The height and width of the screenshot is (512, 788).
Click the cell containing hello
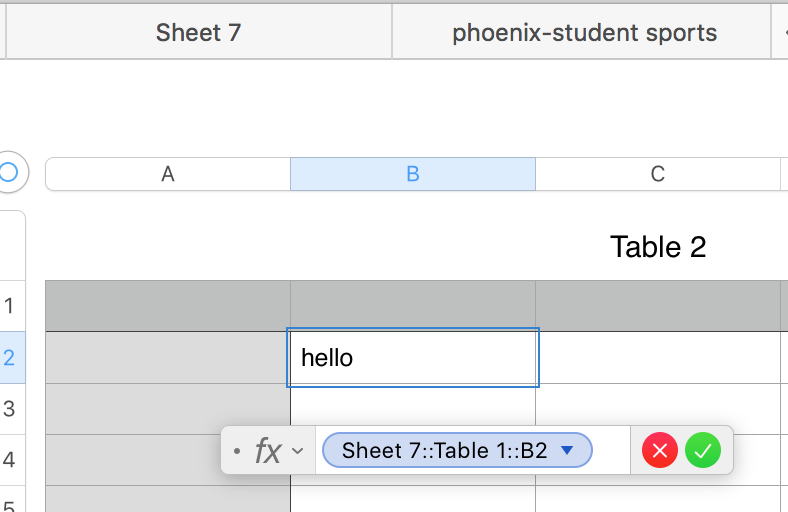412,357
